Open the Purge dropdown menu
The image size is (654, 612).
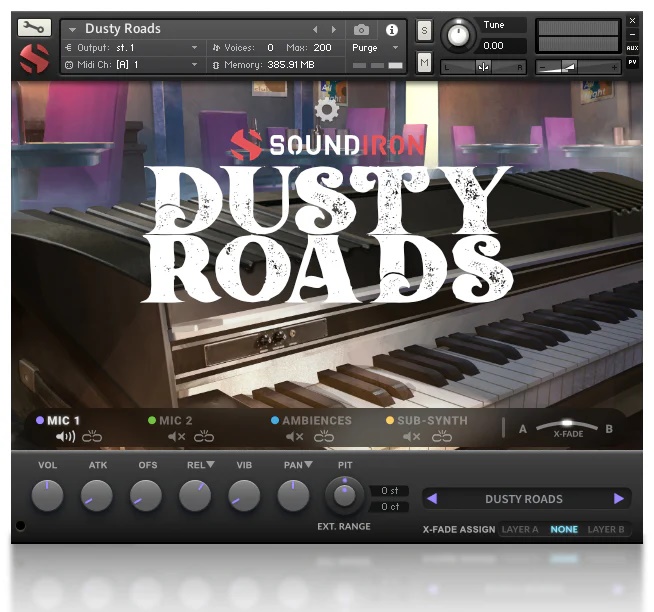(x=376, y=48)
